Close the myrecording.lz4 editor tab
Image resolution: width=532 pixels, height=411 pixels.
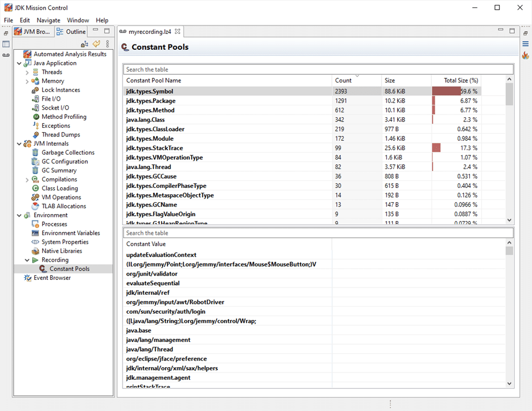178,32
